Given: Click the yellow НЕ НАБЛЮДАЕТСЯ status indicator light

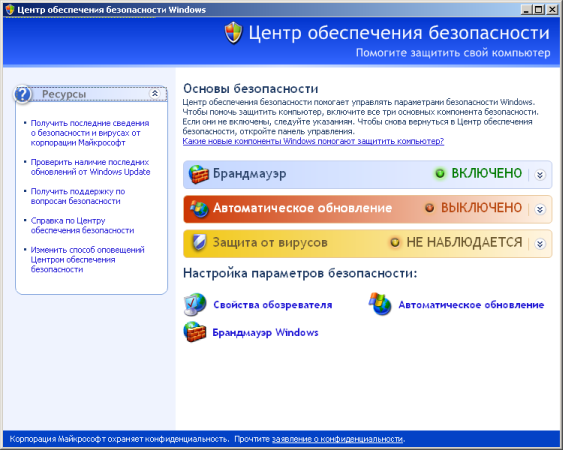Looking at the screenshot, I should (x=395, y=242).
